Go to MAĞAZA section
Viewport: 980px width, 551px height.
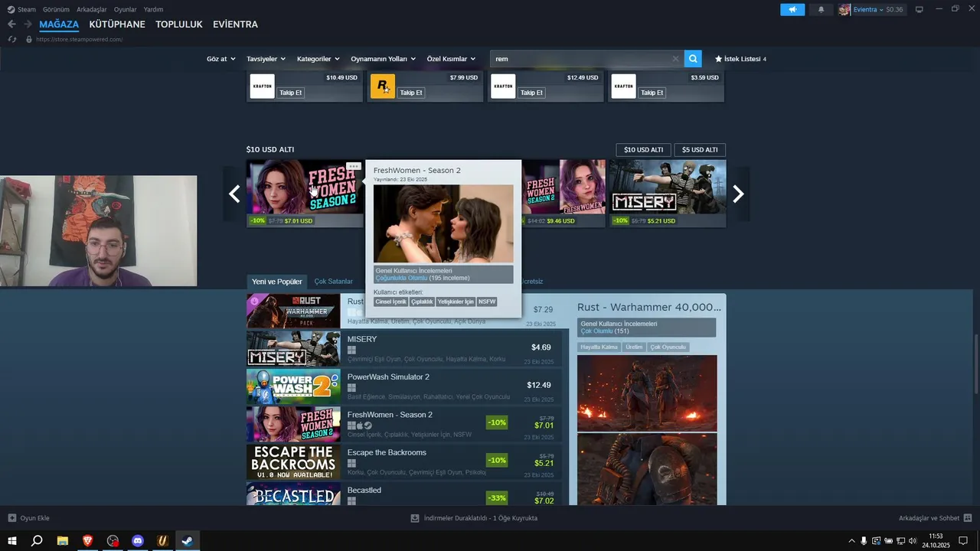59,24
